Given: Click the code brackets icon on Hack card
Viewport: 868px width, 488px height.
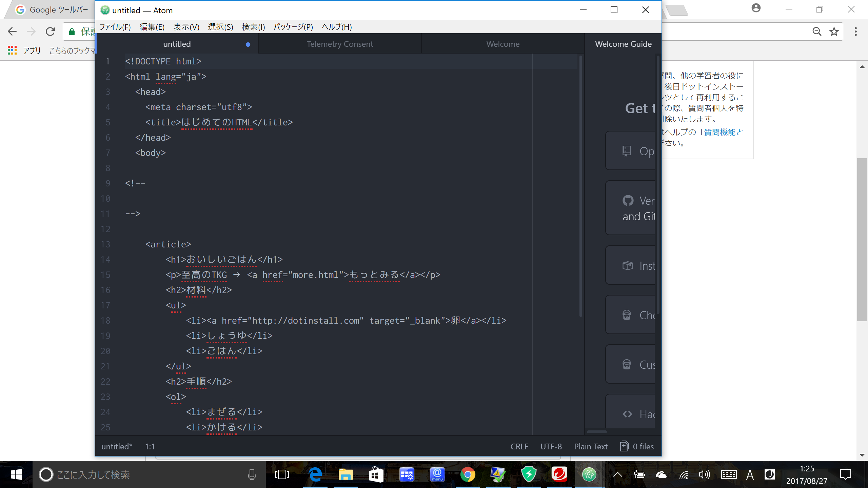Looking at the screenshot, I should point(627,414).
